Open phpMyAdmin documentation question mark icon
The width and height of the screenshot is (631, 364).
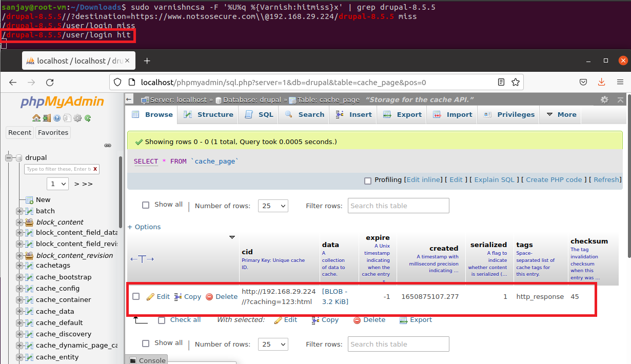57,118
